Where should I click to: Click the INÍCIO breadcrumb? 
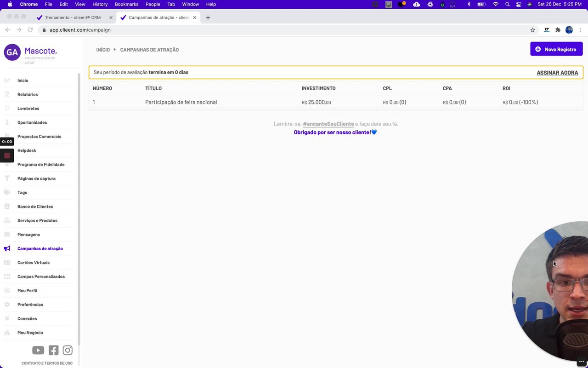click(103, 50)
